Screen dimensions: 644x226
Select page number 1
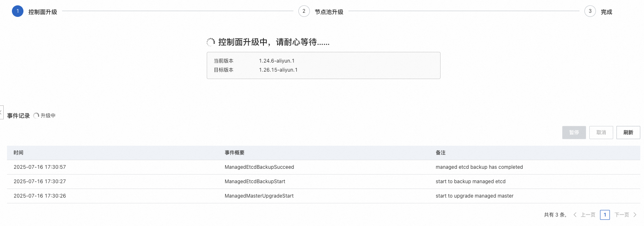click(x=605, y=215)
